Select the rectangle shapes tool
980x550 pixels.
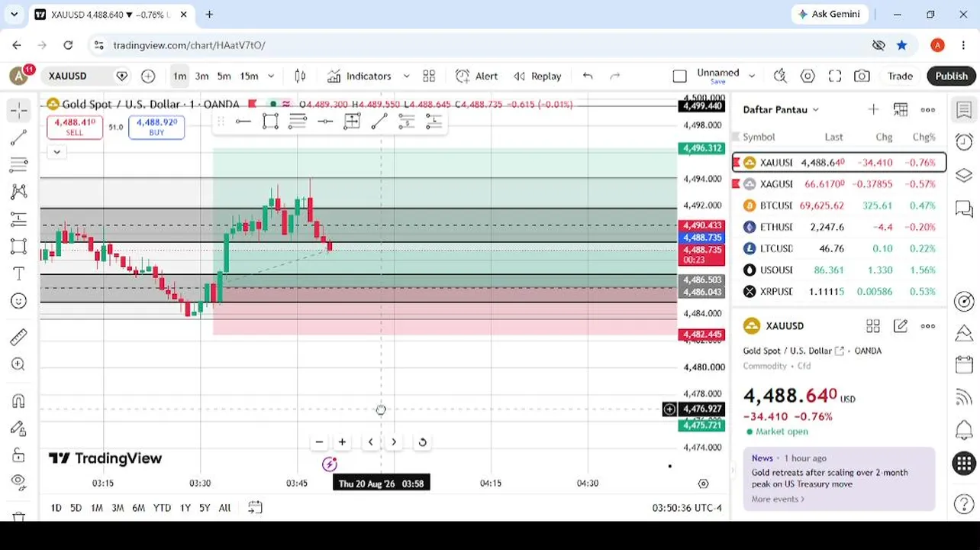pos(19,246)
